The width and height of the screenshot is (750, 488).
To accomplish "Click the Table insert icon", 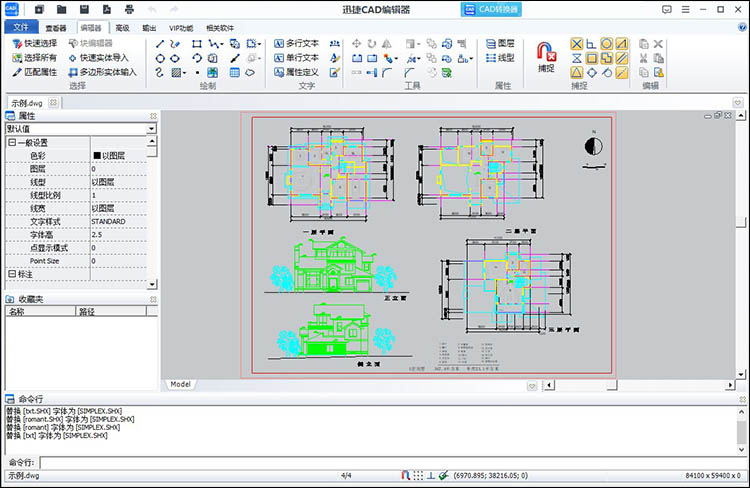I will (234, 73).
